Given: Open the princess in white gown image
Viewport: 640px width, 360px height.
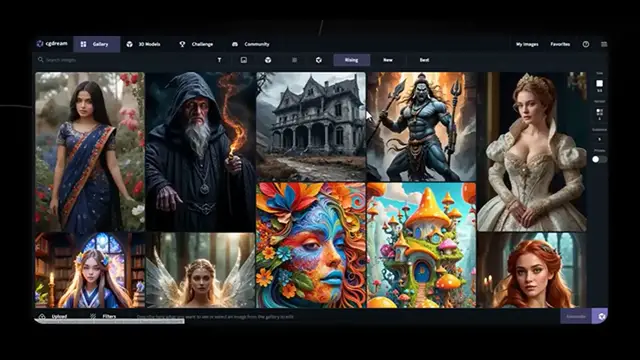Looking at the screenshot, I should click(x=532, y=152).
